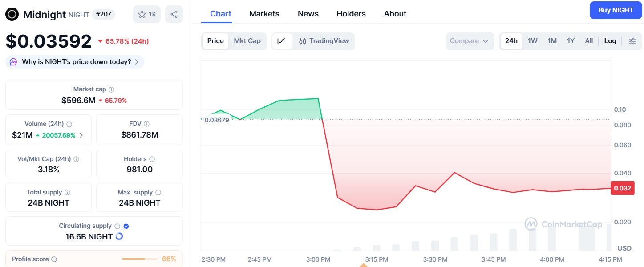Expand the Volume (24h) details chevron
644x267 pixels.
tap(81, 134)
